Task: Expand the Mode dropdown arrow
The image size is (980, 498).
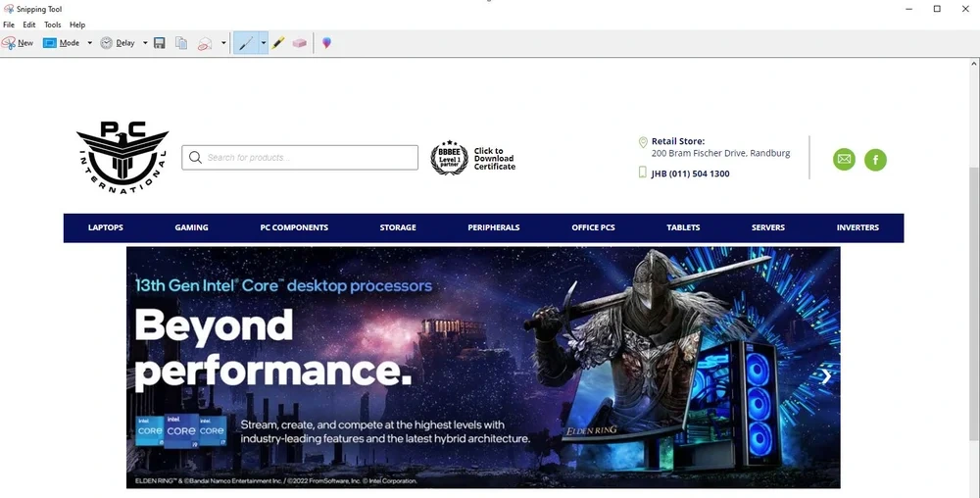Action: click(x=89, y=43)
